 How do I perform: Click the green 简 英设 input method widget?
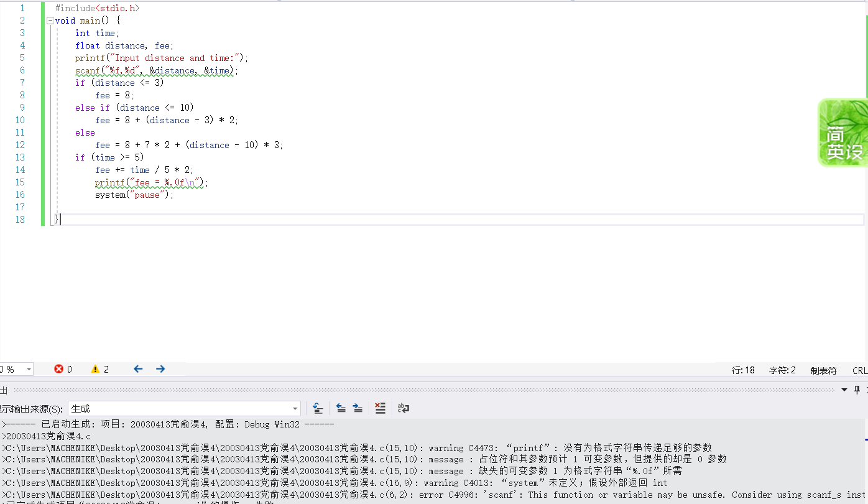(x=843, y=133)
